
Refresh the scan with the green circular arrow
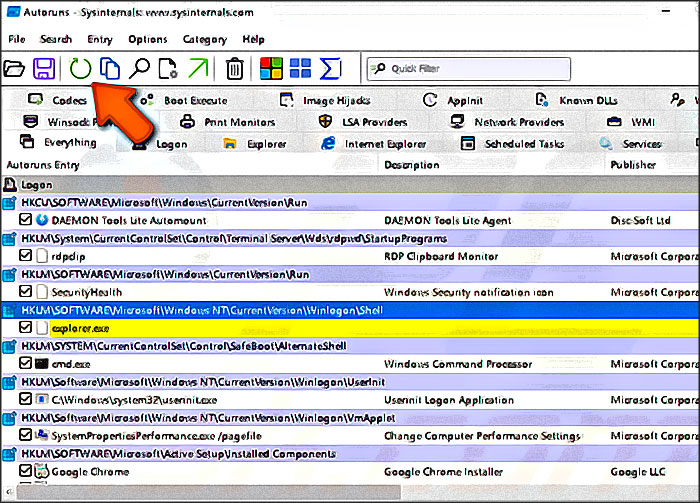point(80,69)
